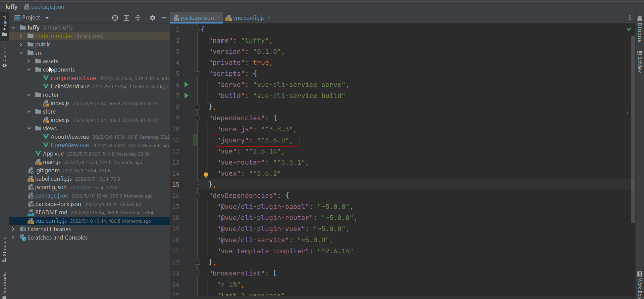This screenshot has width=644, height=299.
Task: Select main.js file
Action: click(x=52, y=162)
